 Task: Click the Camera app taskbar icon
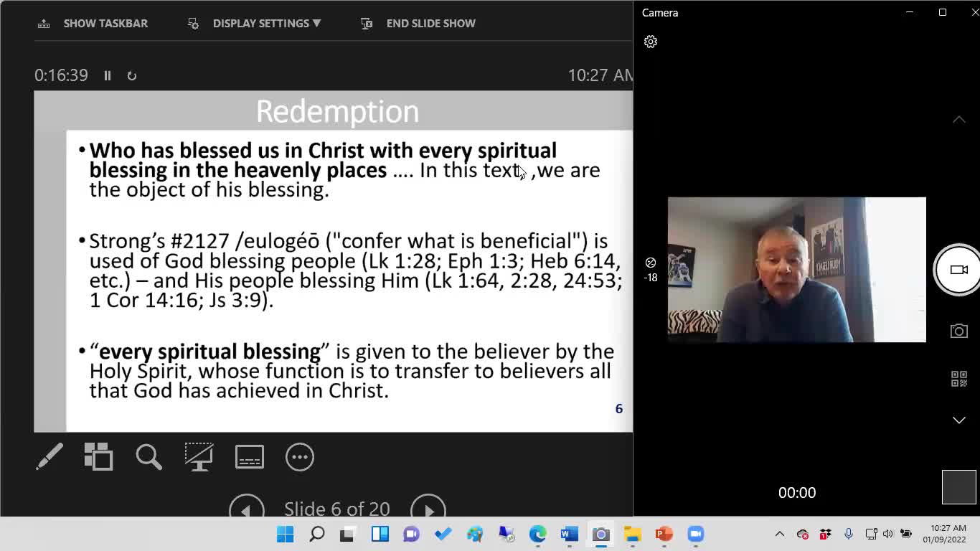pos(600,534)
